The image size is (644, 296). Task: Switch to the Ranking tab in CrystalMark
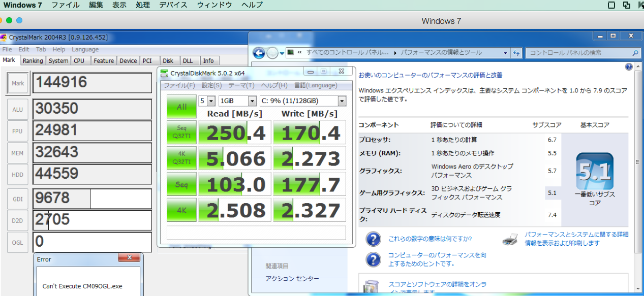[x=33, y=60]
